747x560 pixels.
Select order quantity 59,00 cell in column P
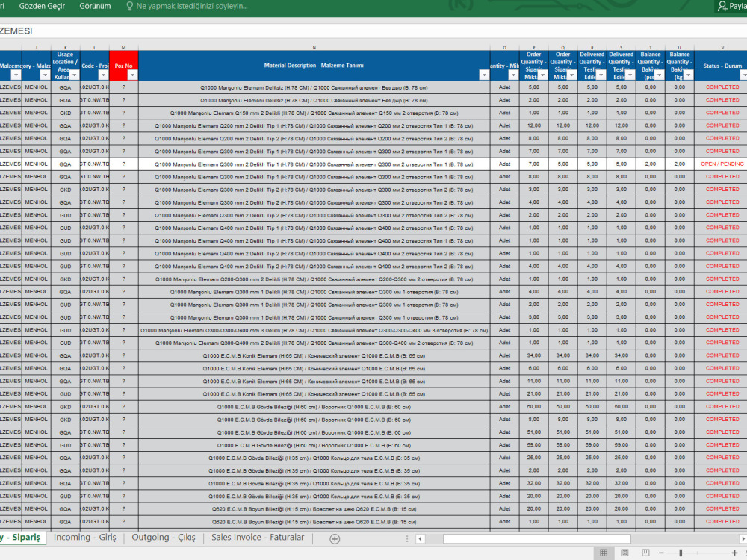click(x=533, y=445)
